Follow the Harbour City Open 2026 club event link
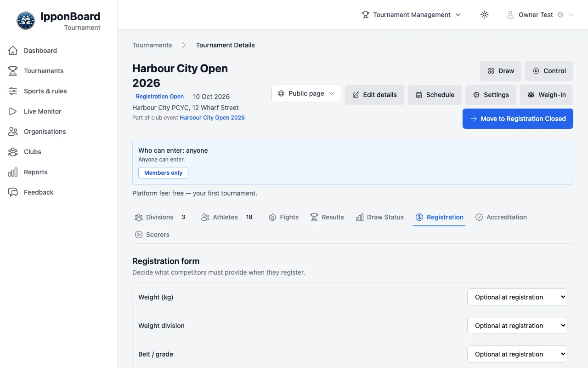 [x=212, y=118]
